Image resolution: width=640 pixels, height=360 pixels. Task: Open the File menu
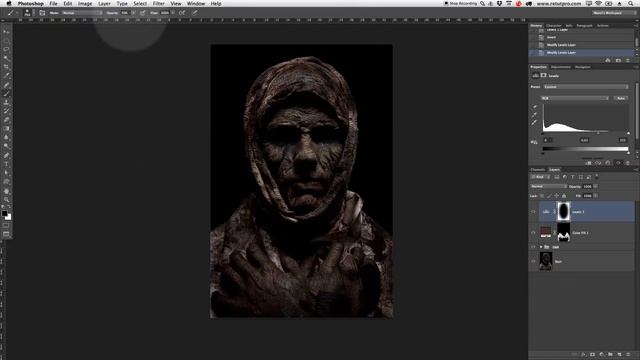(53, 4)
